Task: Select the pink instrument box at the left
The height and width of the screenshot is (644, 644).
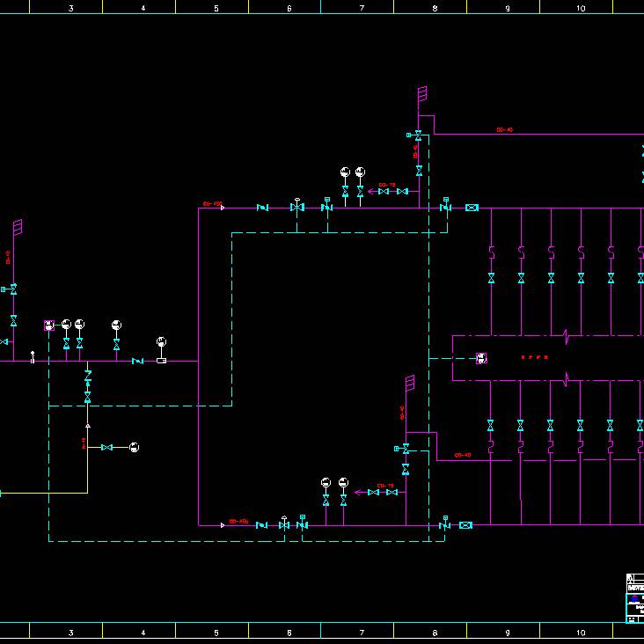Action: coord(49,326)
